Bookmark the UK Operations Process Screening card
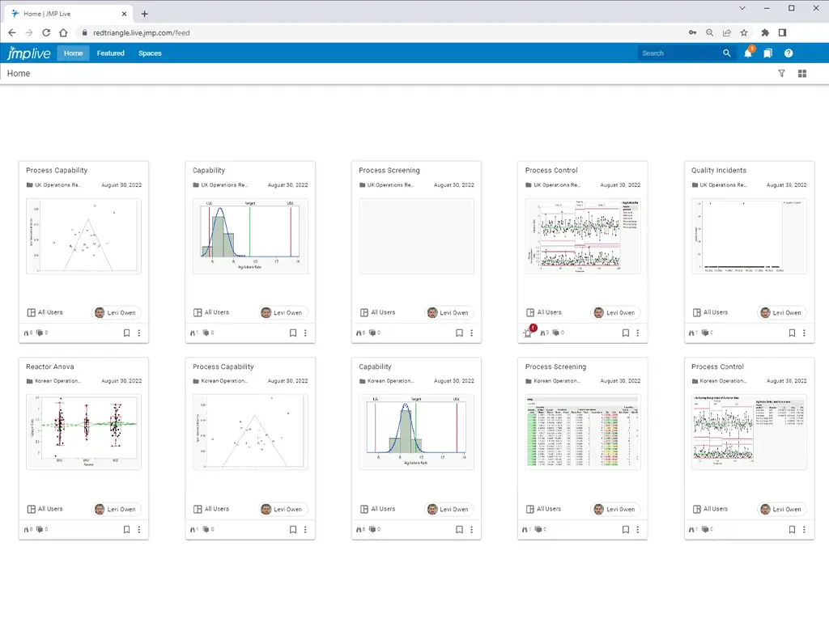The width and height of the screenshot is (829, 644). [x=459, y=333]
